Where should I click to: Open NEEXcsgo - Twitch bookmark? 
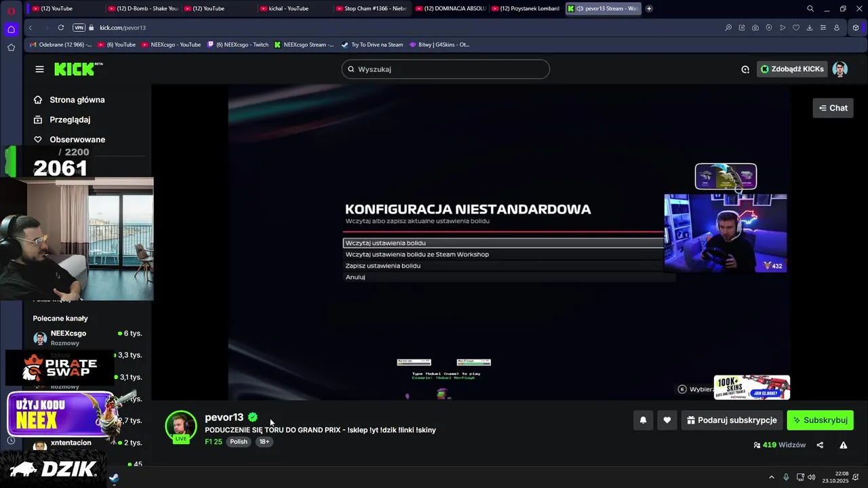[237, 45]
